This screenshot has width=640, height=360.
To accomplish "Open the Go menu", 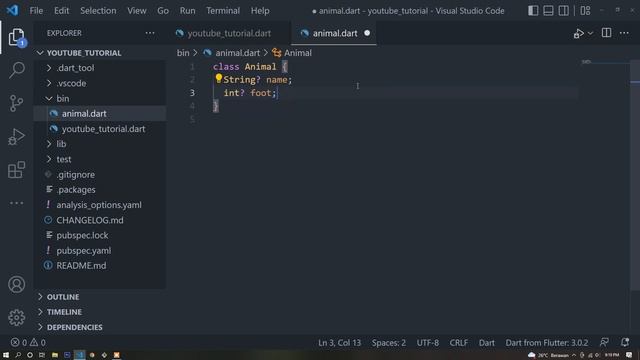I will 163,11.
